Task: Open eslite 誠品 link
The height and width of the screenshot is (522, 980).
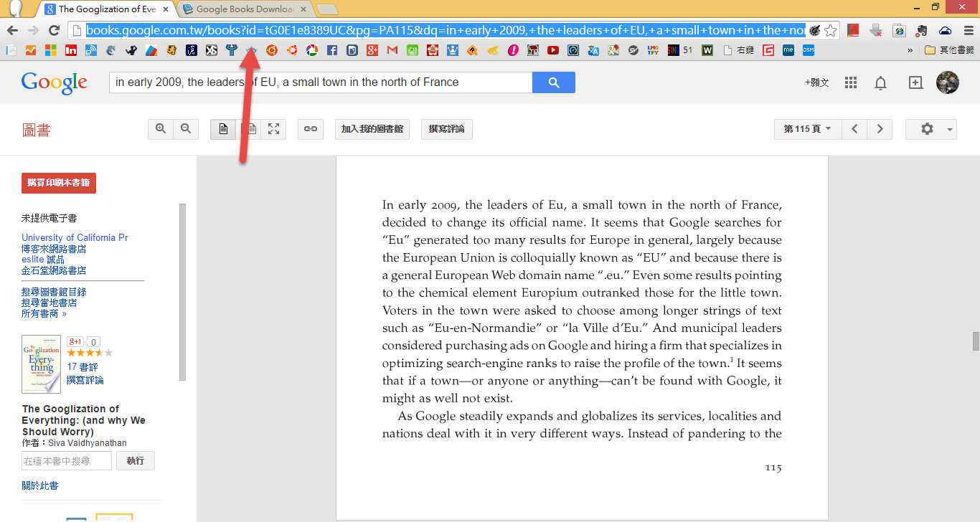Action: click(x=43, y=260)
